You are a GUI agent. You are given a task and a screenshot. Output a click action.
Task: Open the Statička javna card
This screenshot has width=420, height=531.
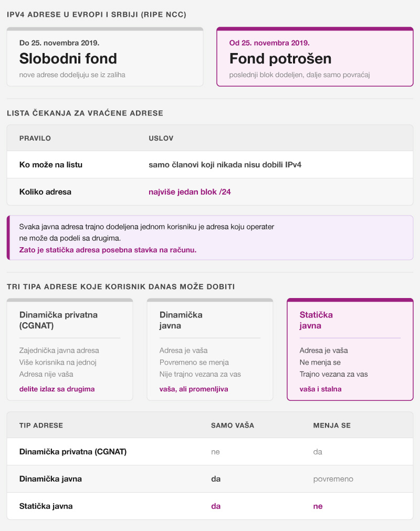350,349
